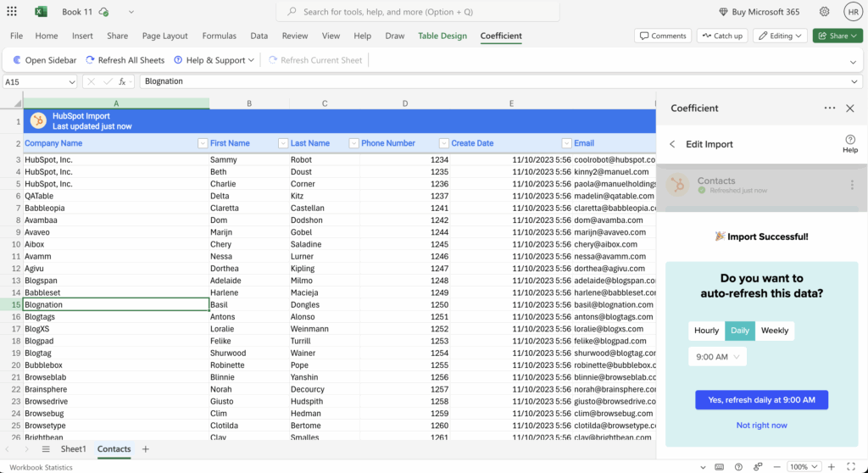Expand the ribbon display options chevron

coord(853,62)
